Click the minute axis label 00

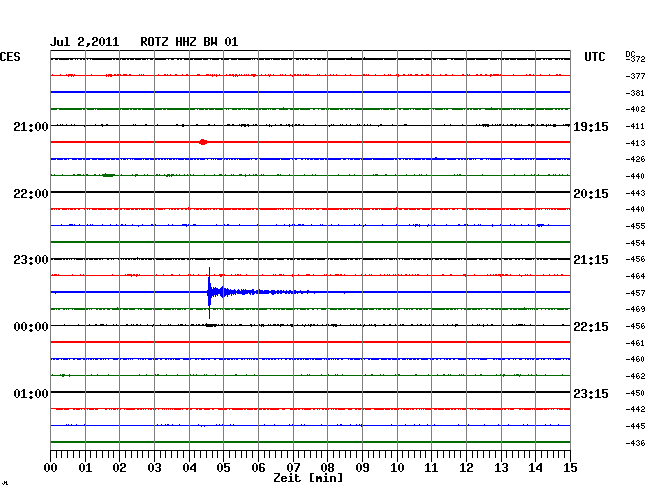[x=51, y=467]
